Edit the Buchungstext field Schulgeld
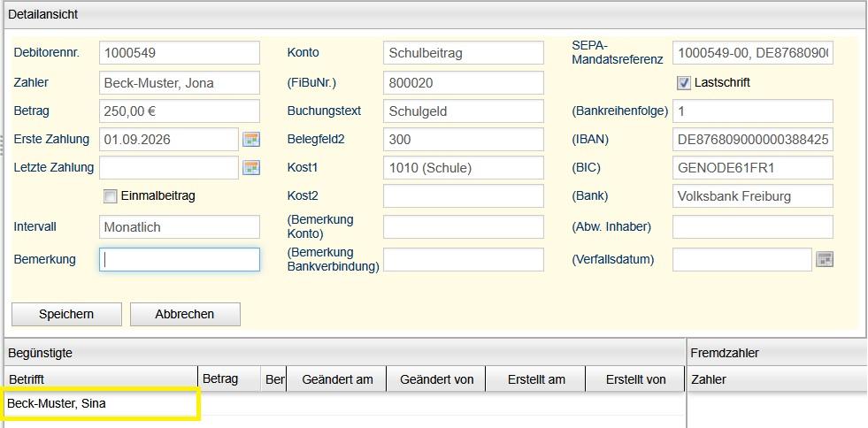868x428 pixels. tap(464, 111)
